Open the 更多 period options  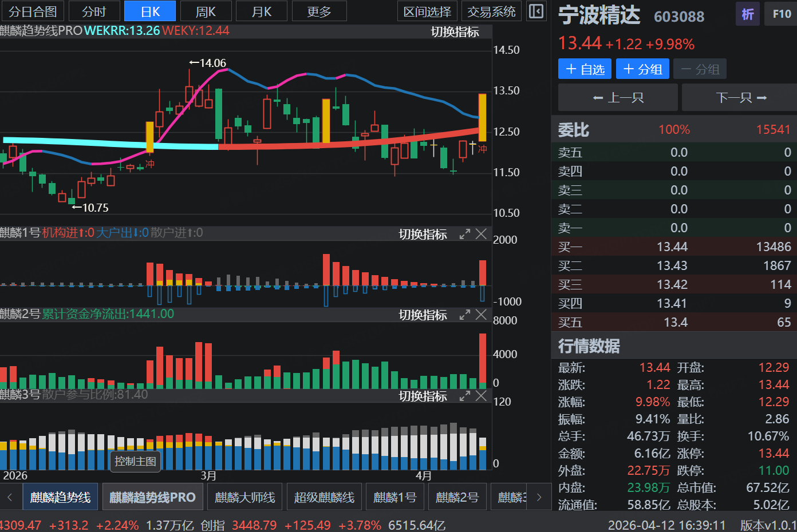point(319,11)
